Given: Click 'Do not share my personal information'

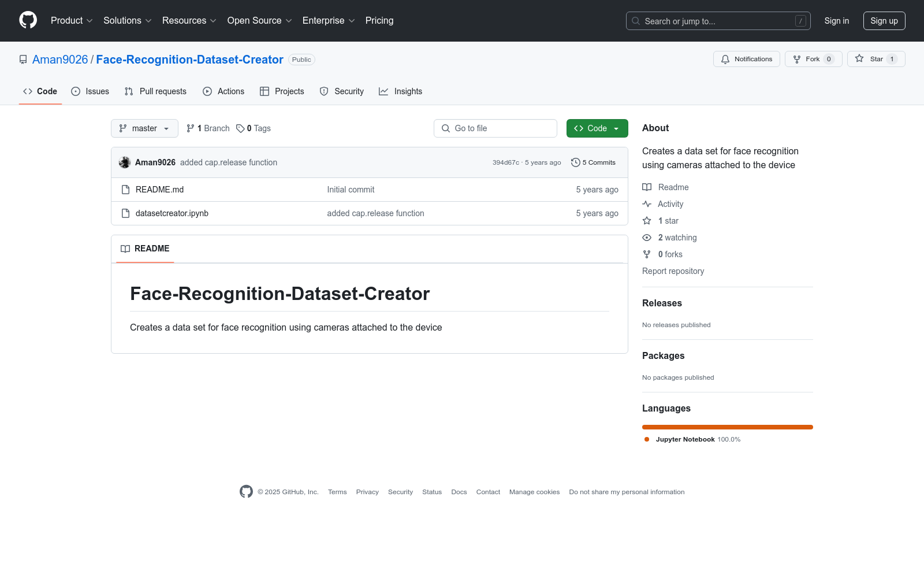Looking at the screenshot, I should (x=627, y=492).
